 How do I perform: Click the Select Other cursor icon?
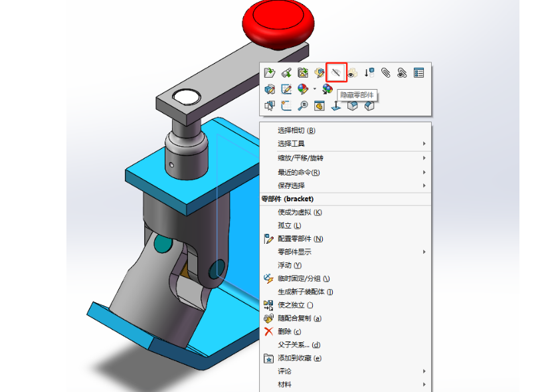[x=270, y=106]
